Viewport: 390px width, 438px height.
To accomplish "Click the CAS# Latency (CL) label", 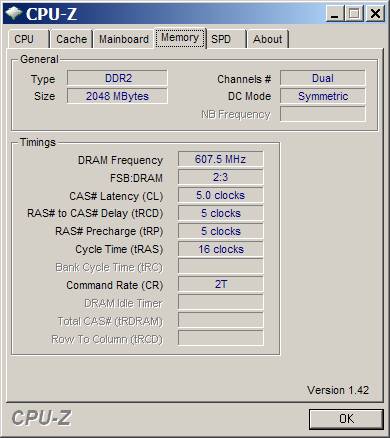I will coord(116,196).
